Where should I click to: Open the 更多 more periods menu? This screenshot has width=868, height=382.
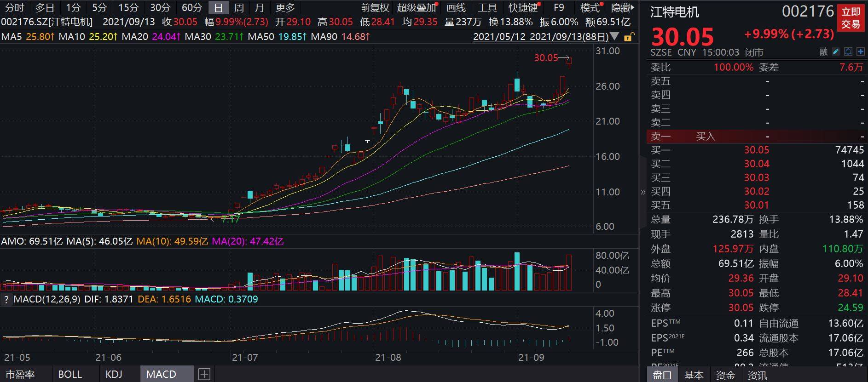click(x=285, y=8)
